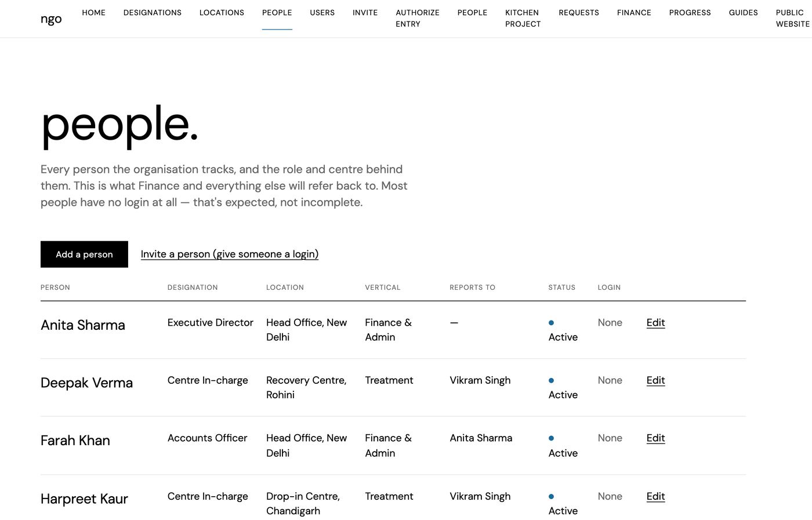The image size is (812, 520).
Task: Open Progress nav item
Action: click(690, 13)
